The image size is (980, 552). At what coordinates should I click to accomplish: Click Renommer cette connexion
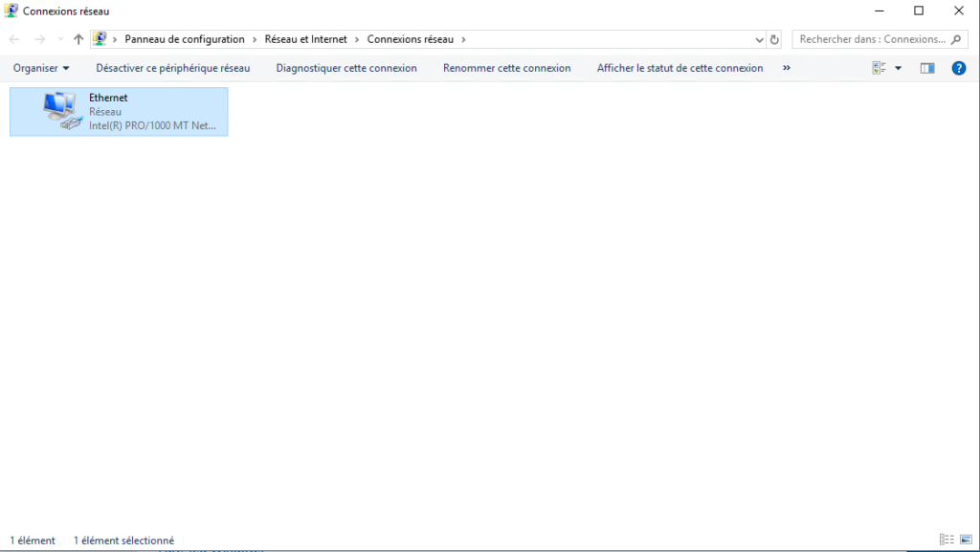click(x=507, y=68)
